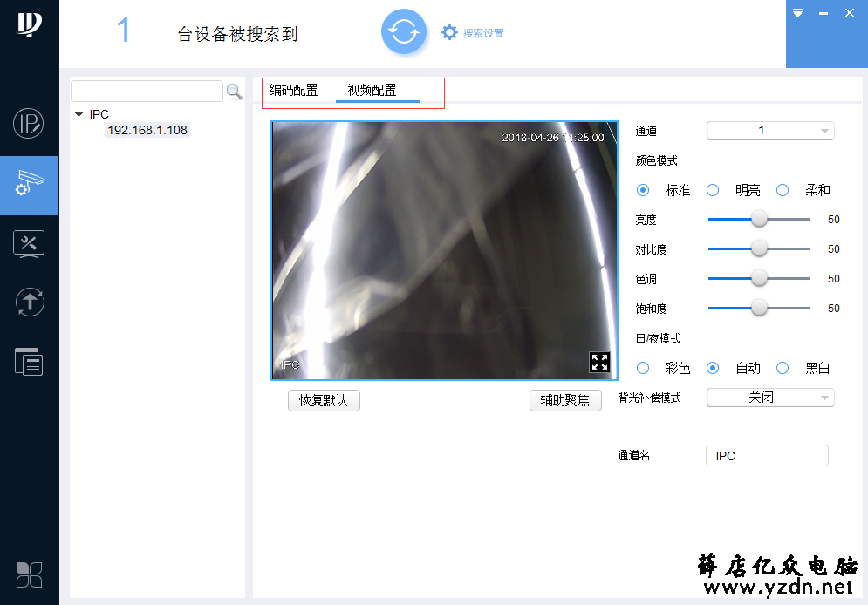The width and height of the screenshot is (868, 605).
Task: Open 搜索设置 link
Action: (483, 33)
